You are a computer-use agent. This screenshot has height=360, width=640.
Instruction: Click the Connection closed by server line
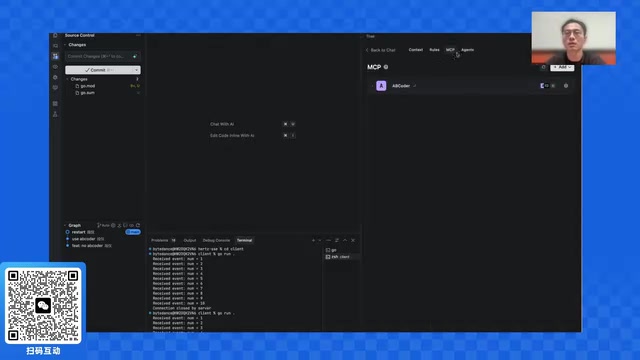(182, 308)
